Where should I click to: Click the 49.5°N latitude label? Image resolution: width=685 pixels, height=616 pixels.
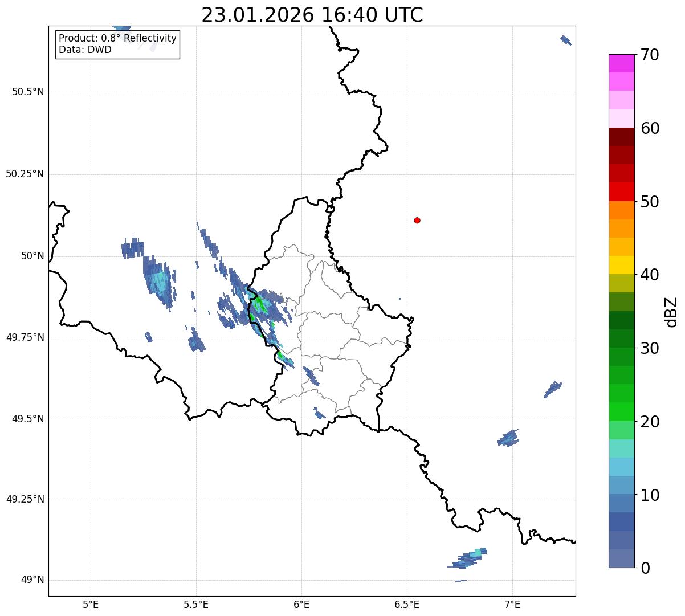28,419
